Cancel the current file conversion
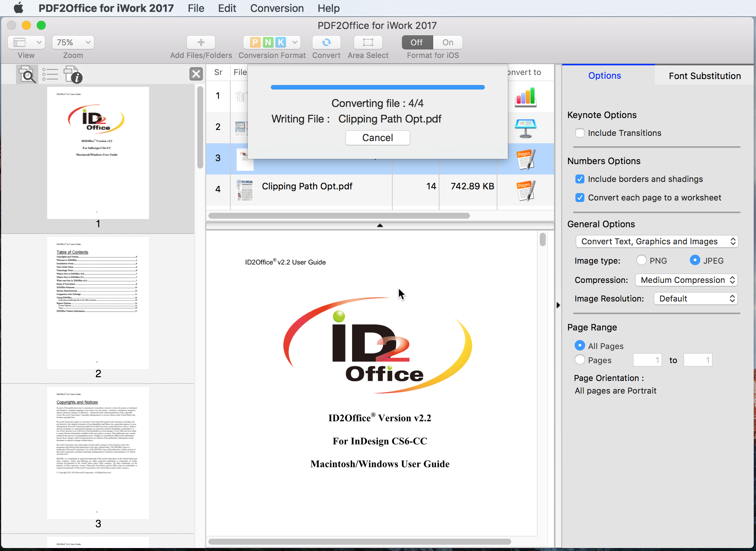The width and height of the screenshot is (756, 551). coord(378,137)
